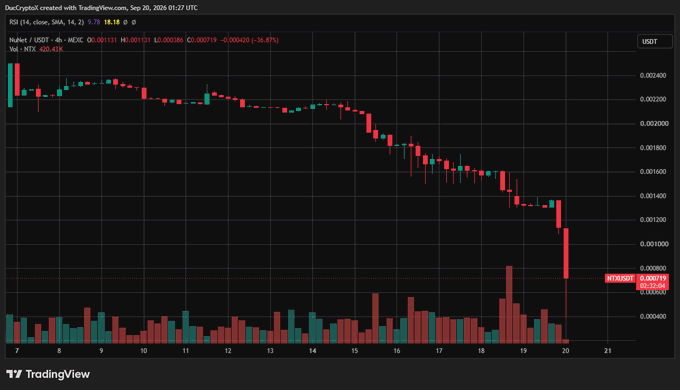Click date label 12 on time axis
Image resolution: width=680 pixels, height=390 pixels.
[x=228, y=351]
